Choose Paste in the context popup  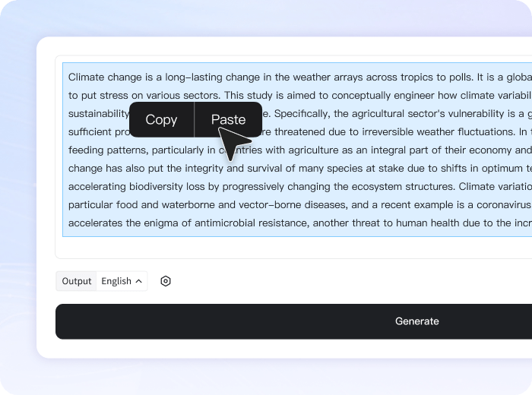tap(228, 119)
